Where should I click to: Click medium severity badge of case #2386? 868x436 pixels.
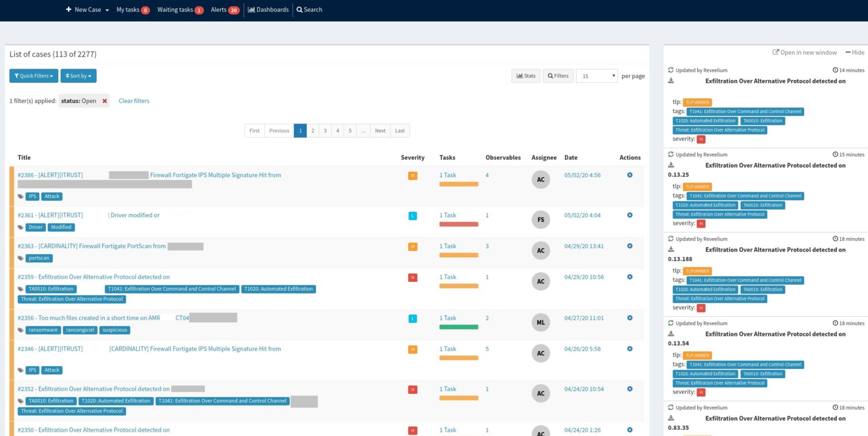pos(413,176)
